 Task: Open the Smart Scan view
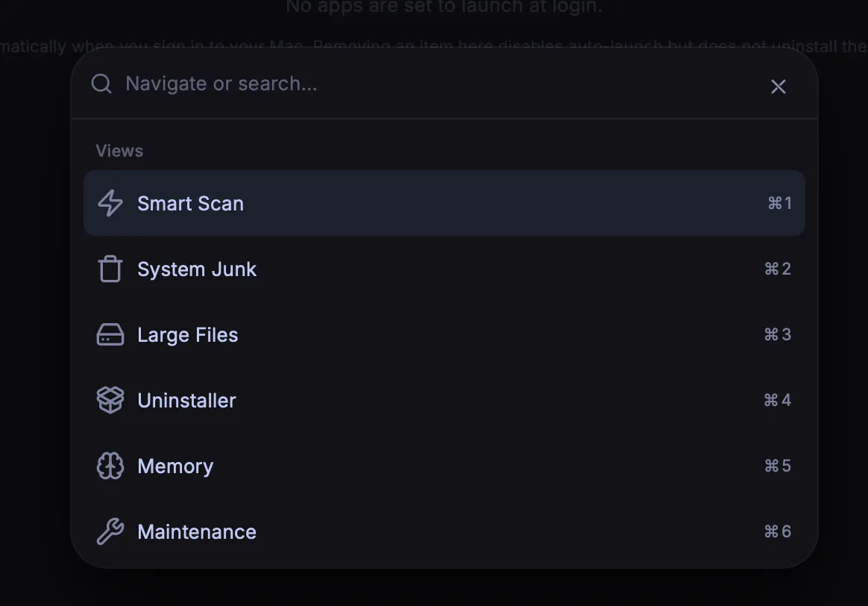444,203
